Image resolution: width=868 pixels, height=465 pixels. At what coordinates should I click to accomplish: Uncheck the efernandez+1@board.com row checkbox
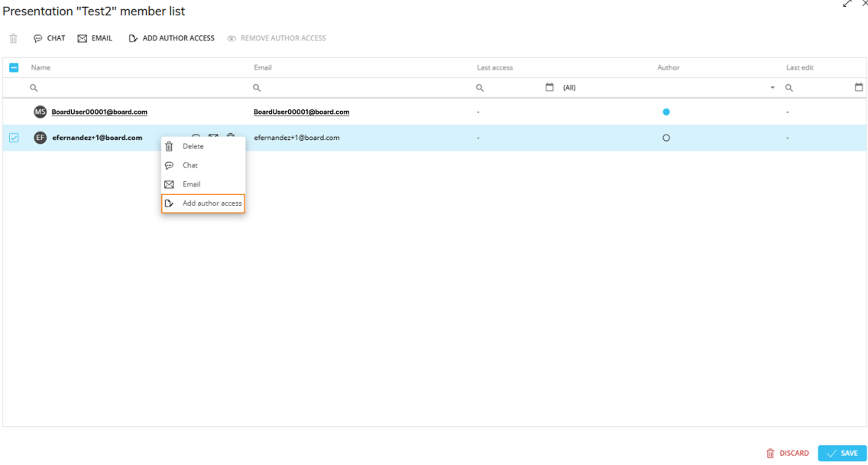(x=14, y=138)
